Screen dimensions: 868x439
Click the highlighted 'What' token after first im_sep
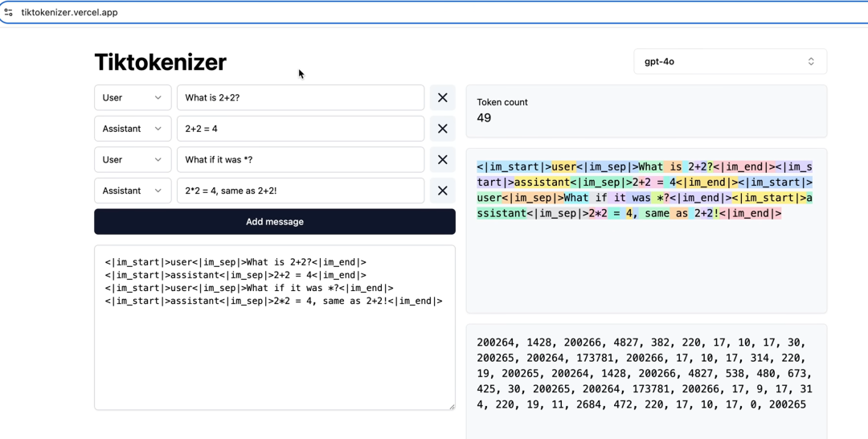(651, 166)
